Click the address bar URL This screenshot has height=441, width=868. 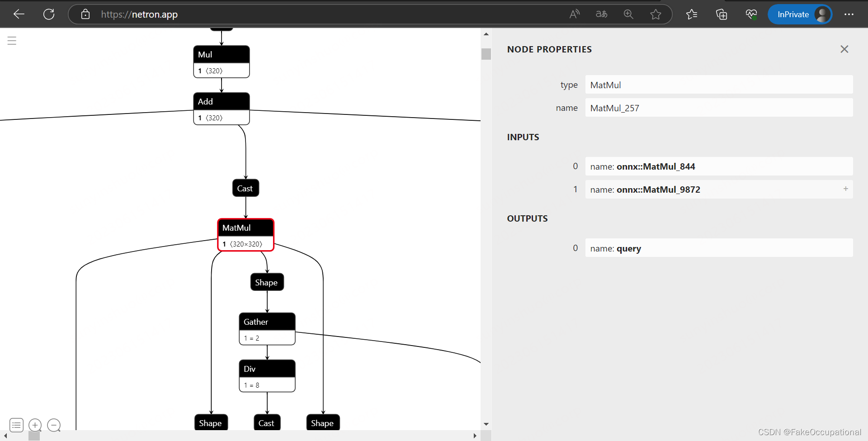139,14
